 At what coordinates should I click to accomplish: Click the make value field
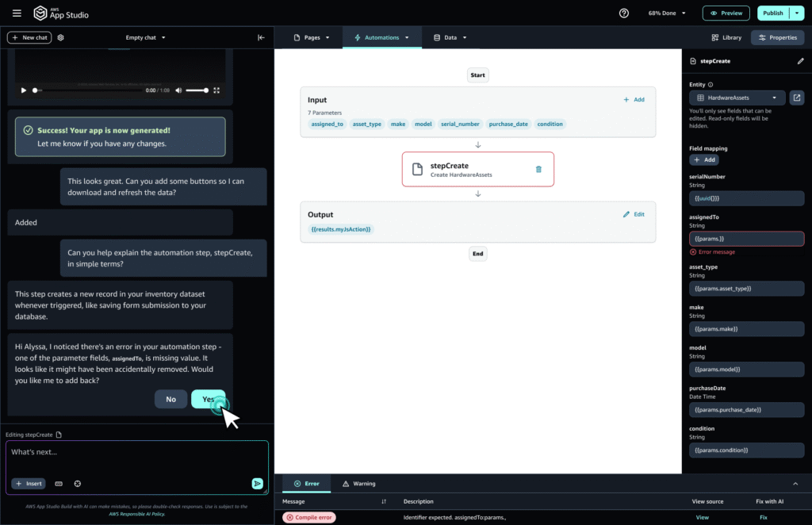[746, 329]
